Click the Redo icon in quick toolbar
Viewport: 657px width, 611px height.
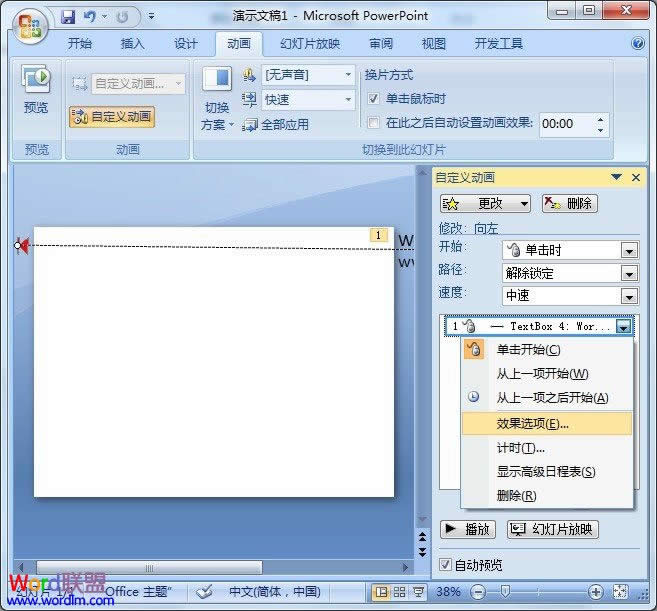[122, 17]
